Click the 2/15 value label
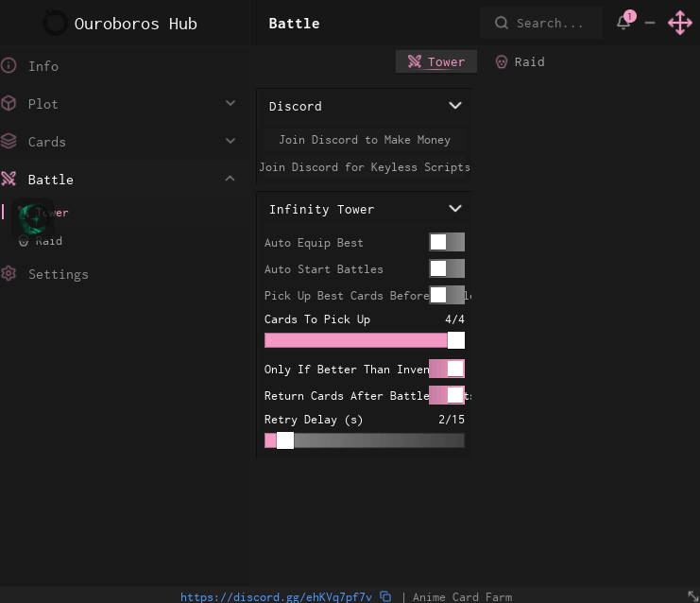 pos(452,420)
